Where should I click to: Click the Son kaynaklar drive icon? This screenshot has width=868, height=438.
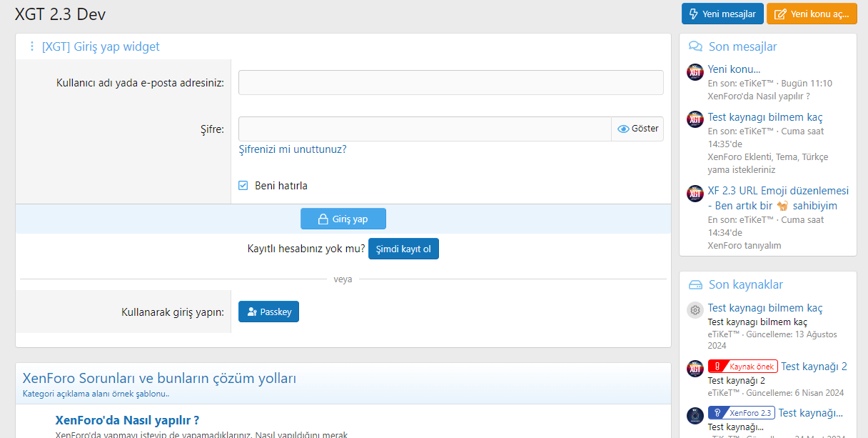695,284
